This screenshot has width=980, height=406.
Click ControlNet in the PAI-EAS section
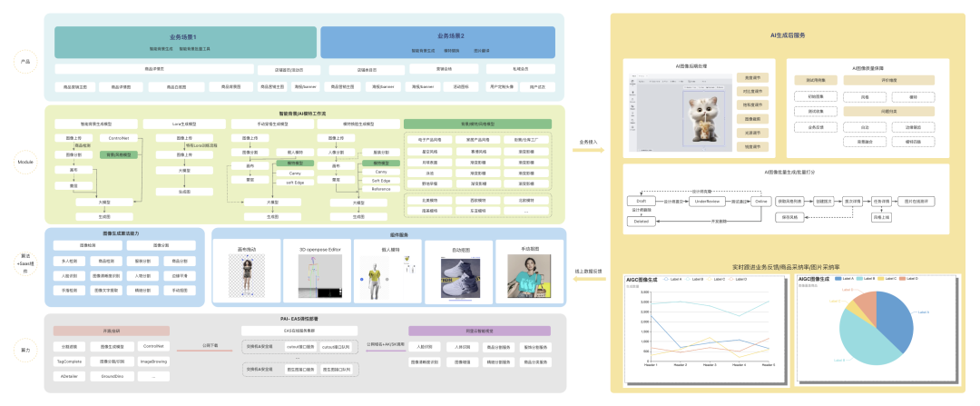click(x=153, y=346)
